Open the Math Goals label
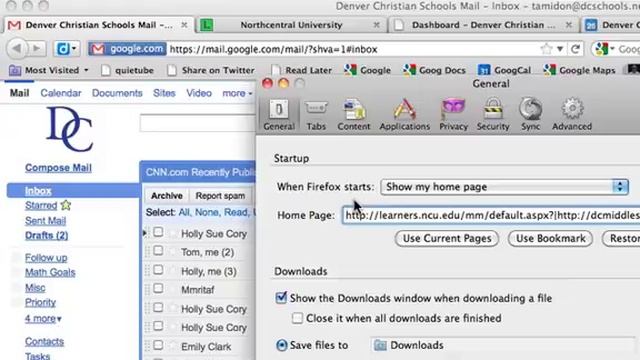Screen dimensions: 640x360 (50, 272)
